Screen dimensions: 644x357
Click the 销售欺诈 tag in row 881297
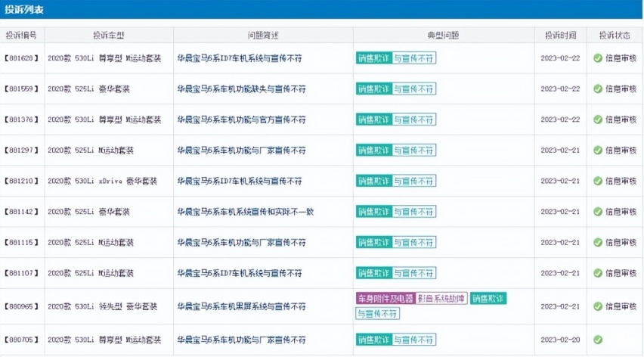(373, 151)
